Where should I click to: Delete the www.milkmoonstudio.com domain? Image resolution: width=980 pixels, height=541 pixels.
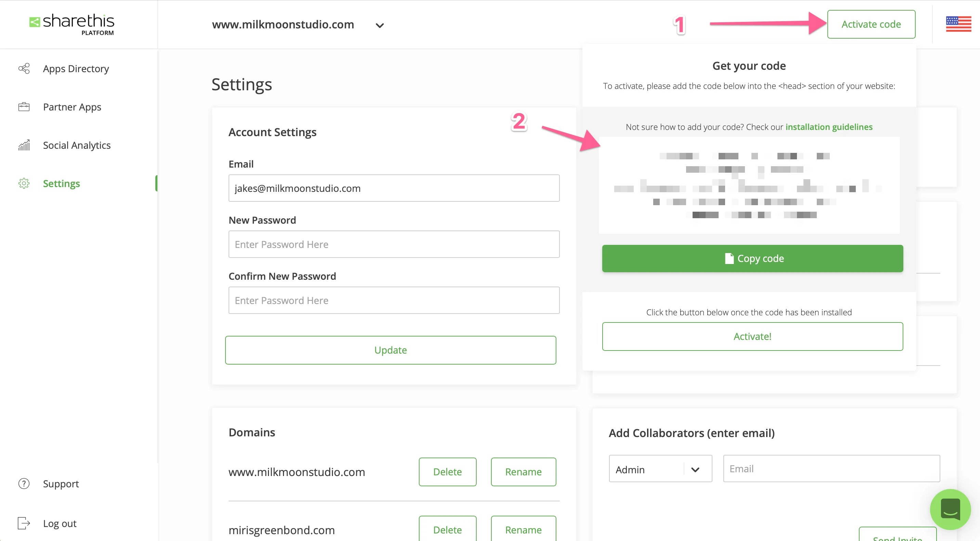pos(447,472)
